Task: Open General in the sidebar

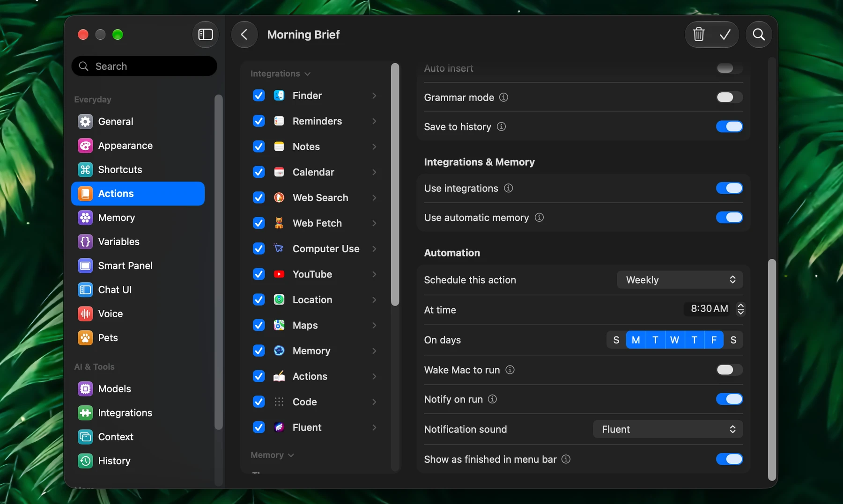Action: 138,122
